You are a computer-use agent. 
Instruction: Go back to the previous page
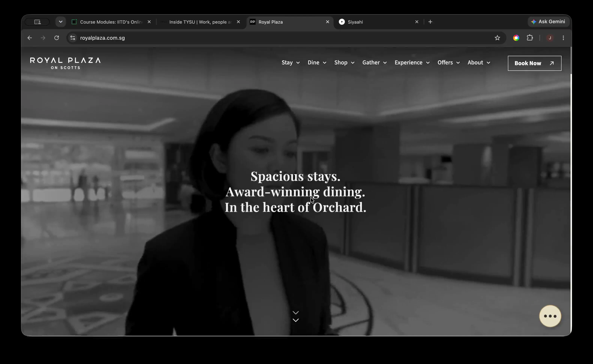[30, 38]
